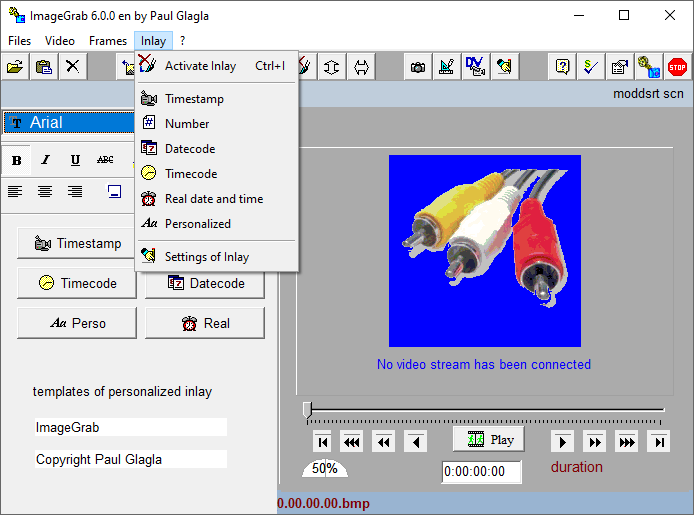Image resolution: width=694 pixels, height=515 pixels.
Task: Click the Play button
Action: 489,439
